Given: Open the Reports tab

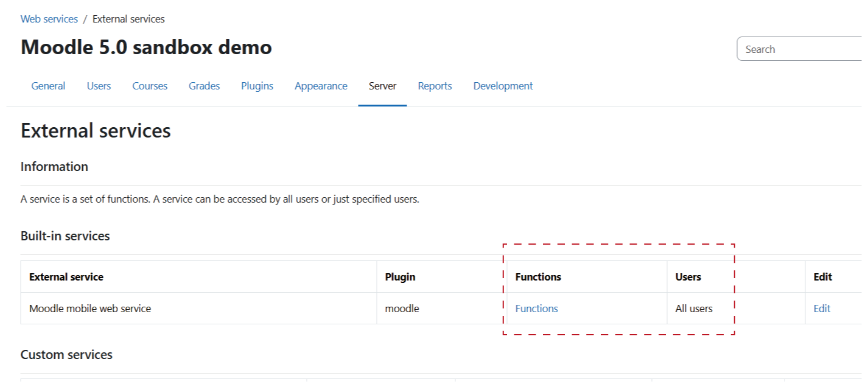Looking at the screenshot, I should 435,86.
